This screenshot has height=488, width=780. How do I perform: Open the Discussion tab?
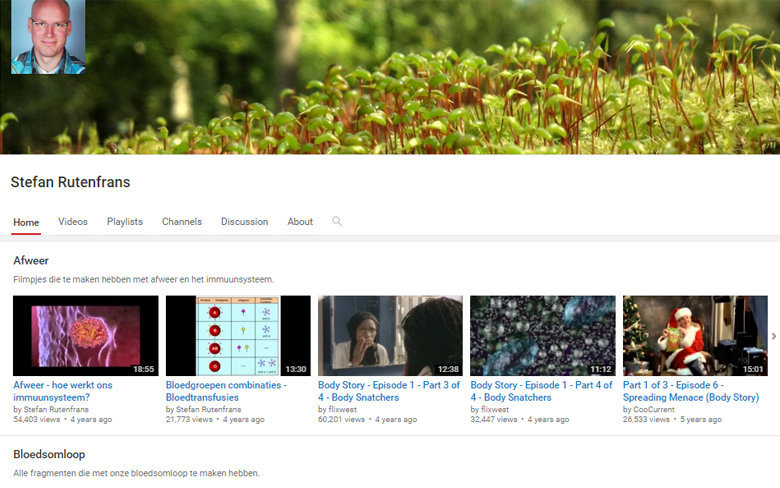(x=244, y=222)
